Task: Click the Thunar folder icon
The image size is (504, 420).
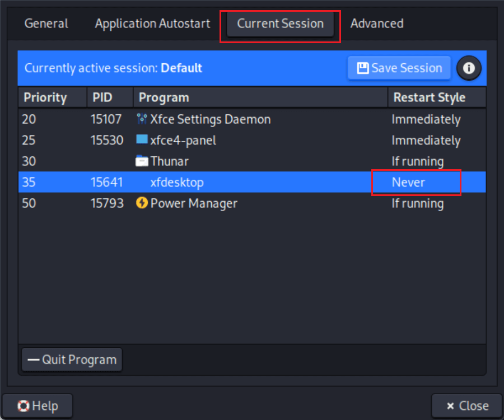Action: click(x=142, y=161)
